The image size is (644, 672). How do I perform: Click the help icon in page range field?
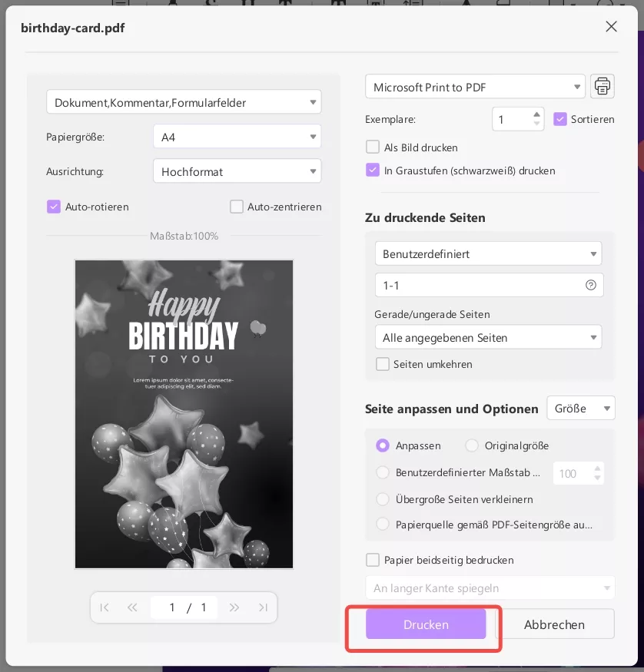point(591,285)
